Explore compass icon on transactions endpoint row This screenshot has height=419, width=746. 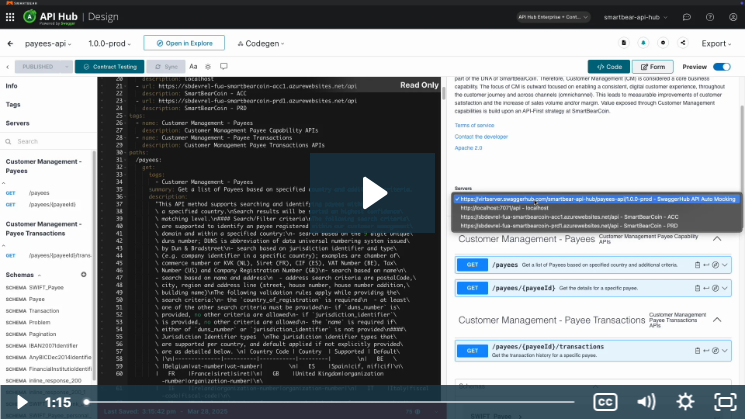[x=715, y=351]
